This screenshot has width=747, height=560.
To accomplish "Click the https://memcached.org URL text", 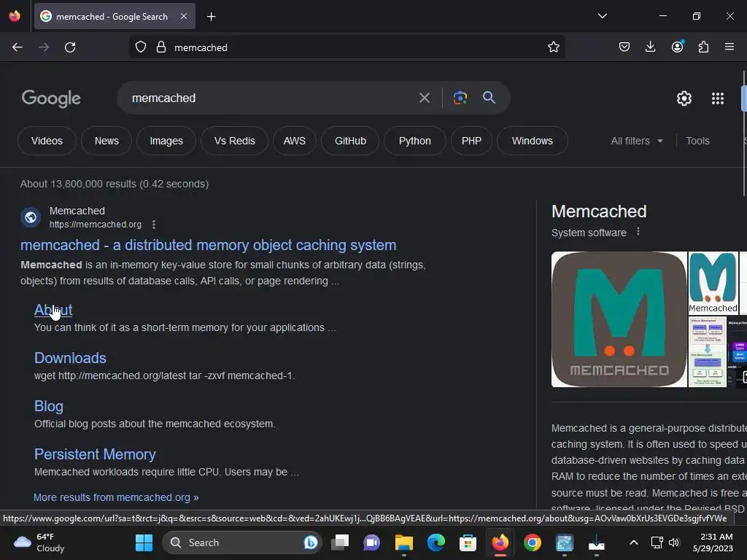I will 96,225.
